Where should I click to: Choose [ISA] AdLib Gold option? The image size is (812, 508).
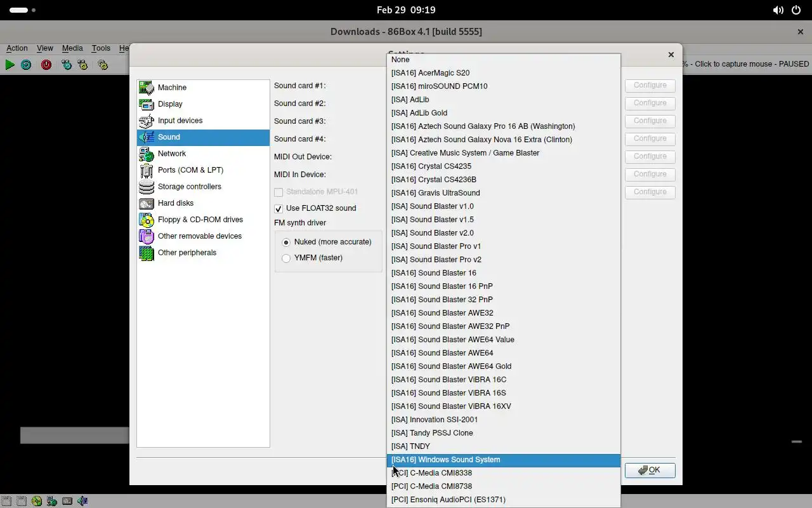coord(504,113)
